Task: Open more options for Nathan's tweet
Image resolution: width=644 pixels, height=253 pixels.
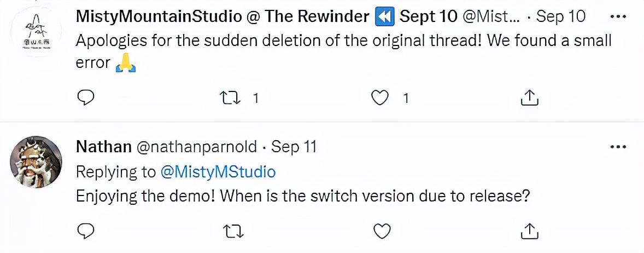Action: click(x=618, y=147)
